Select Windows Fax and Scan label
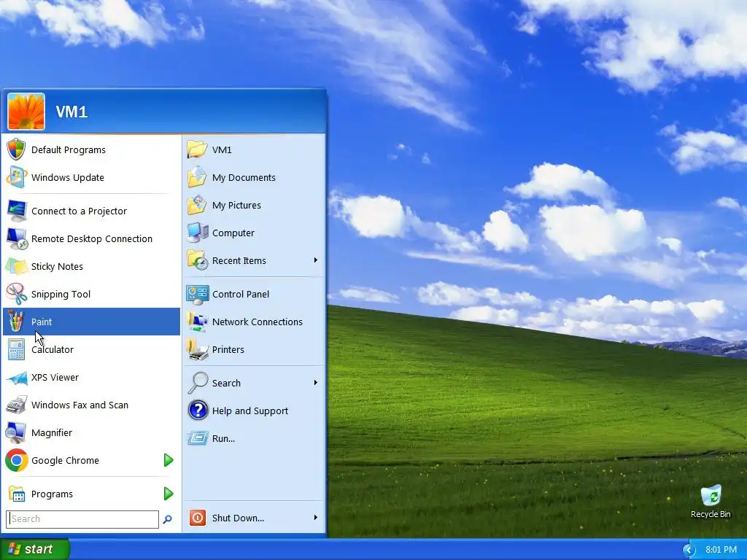The height and width of the screenshot is (560, 747). (x=80, y=405)
